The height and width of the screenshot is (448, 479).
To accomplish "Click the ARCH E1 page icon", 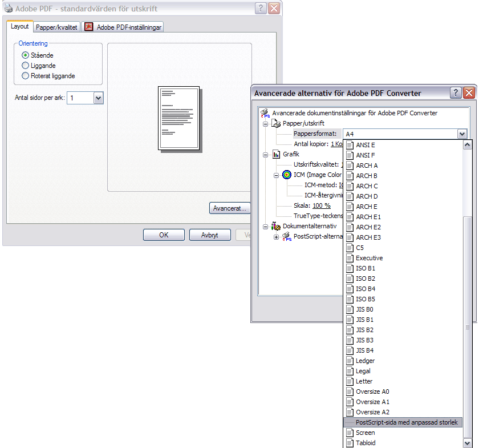I will click(x=350, y=217).
